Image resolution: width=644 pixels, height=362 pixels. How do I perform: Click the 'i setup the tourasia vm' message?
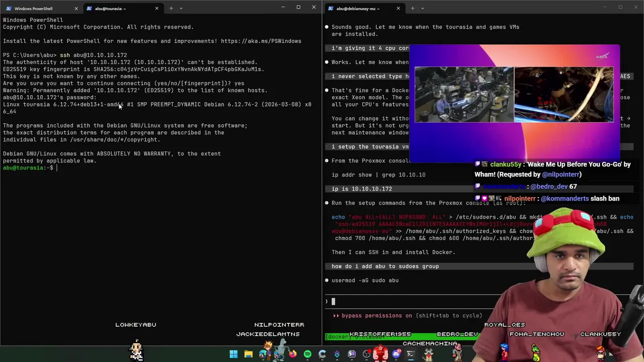[370, 147]
